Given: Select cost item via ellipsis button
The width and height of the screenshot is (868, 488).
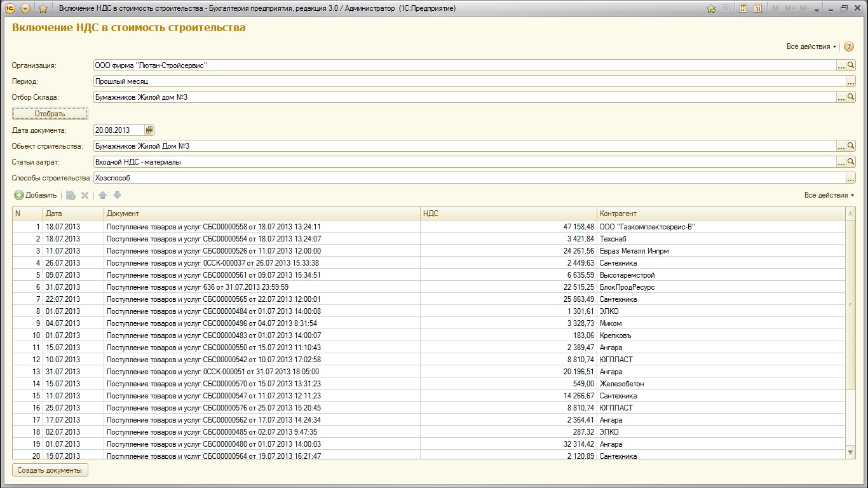Looking at the screenshot, I should tap(841, 162).
